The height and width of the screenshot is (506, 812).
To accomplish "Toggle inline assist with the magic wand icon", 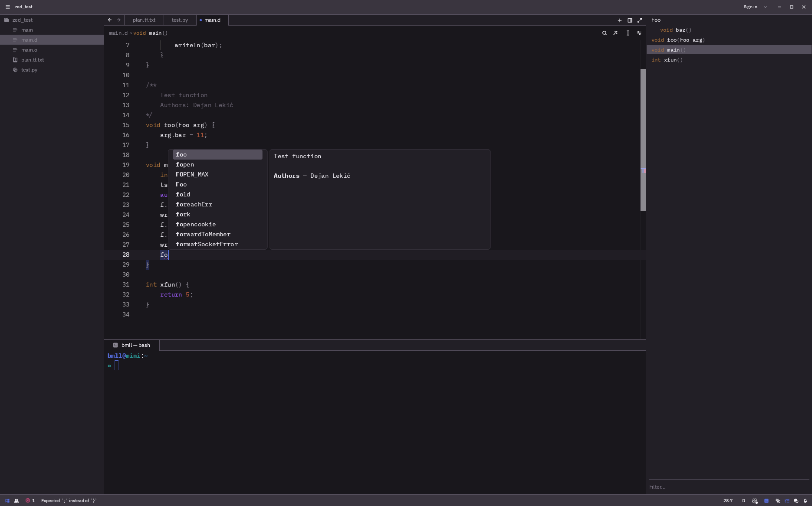I will (615, 33).
